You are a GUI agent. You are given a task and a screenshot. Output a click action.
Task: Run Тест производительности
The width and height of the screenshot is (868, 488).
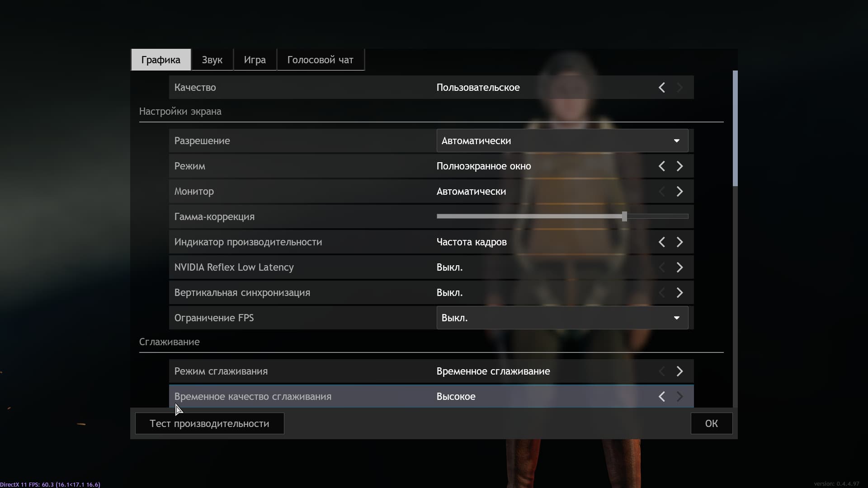(209, 423)
